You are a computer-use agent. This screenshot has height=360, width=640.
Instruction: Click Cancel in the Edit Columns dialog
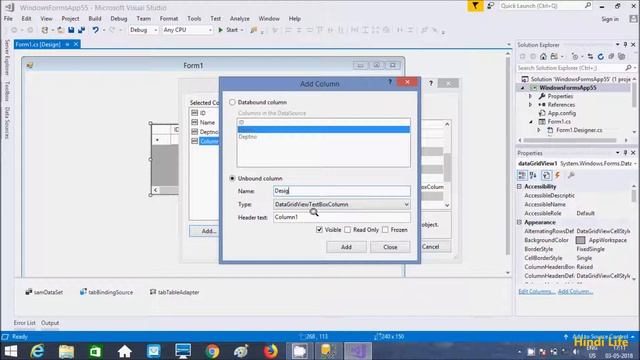pos(436,247)
